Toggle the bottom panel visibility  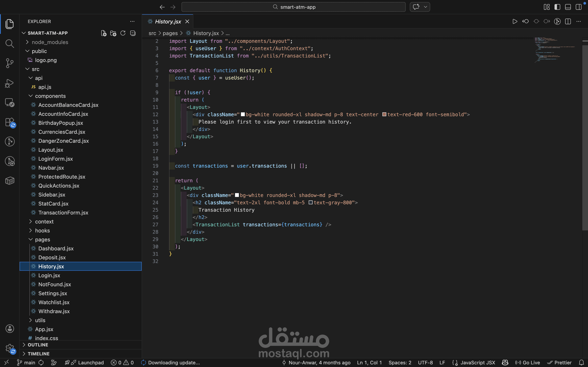568,7
